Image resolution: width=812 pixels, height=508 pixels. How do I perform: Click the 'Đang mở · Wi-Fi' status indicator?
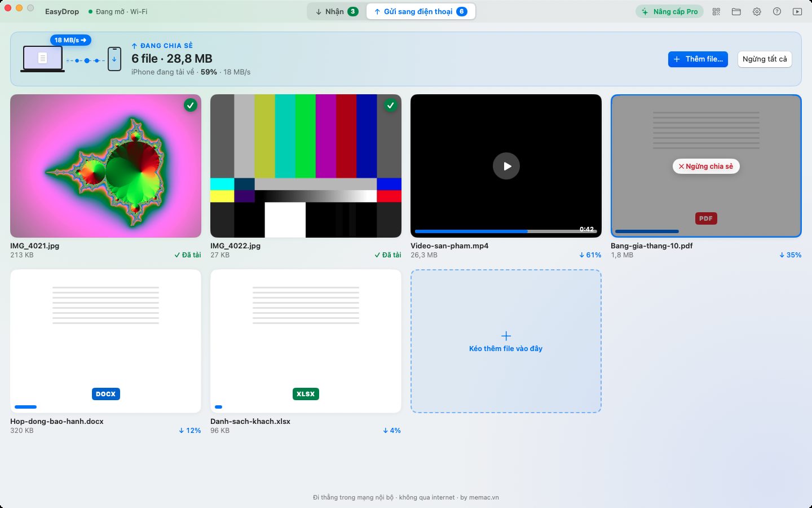[x=118, y=11]
